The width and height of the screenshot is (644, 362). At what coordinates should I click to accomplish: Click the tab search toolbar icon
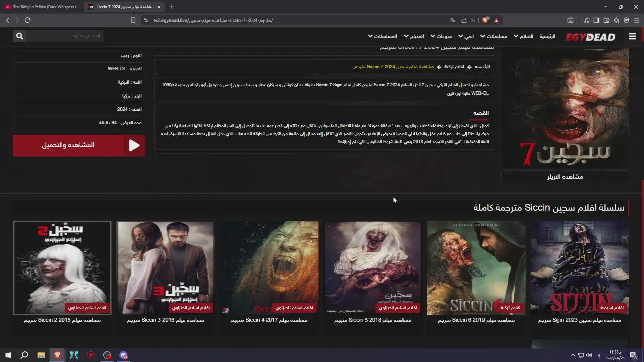coord(570,20)
